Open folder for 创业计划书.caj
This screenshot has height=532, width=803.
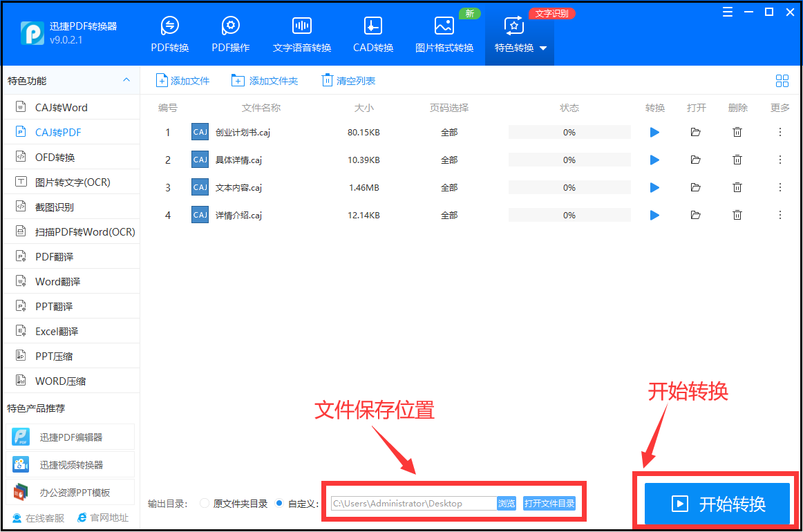[695, 132]
